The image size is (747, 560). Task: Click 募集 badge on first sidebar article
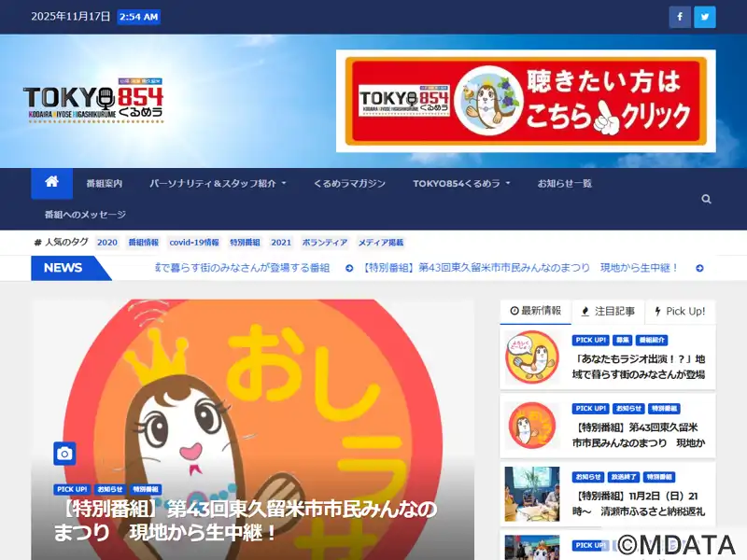(622, 340)
